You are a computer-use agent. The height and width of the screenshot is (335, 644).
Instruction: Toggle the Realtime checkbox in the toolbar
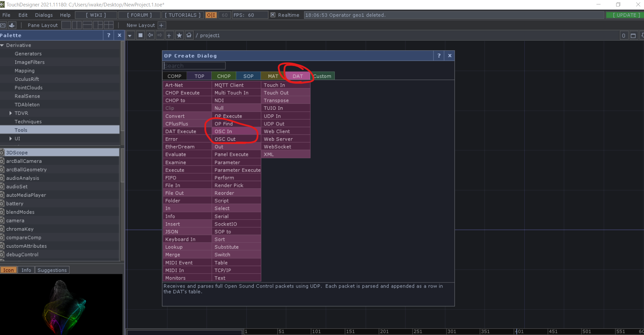pyautogui.click(x=273, y=15)
